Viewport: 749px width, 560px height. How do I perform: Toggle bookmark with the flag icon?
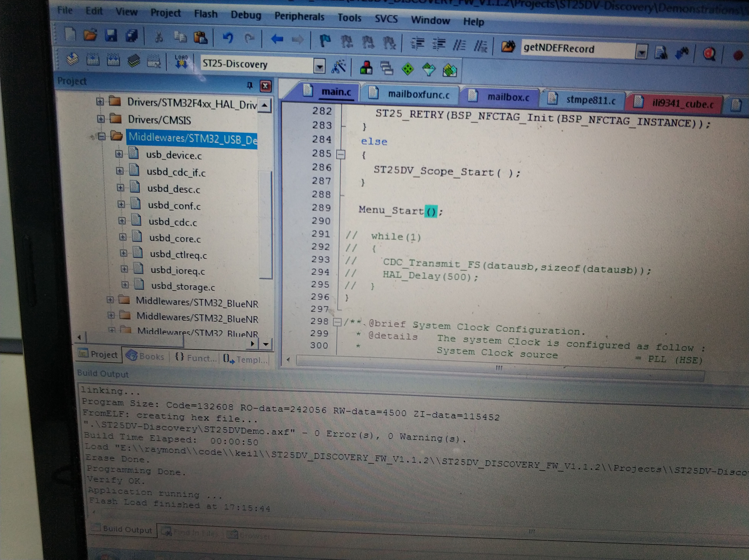325,41
